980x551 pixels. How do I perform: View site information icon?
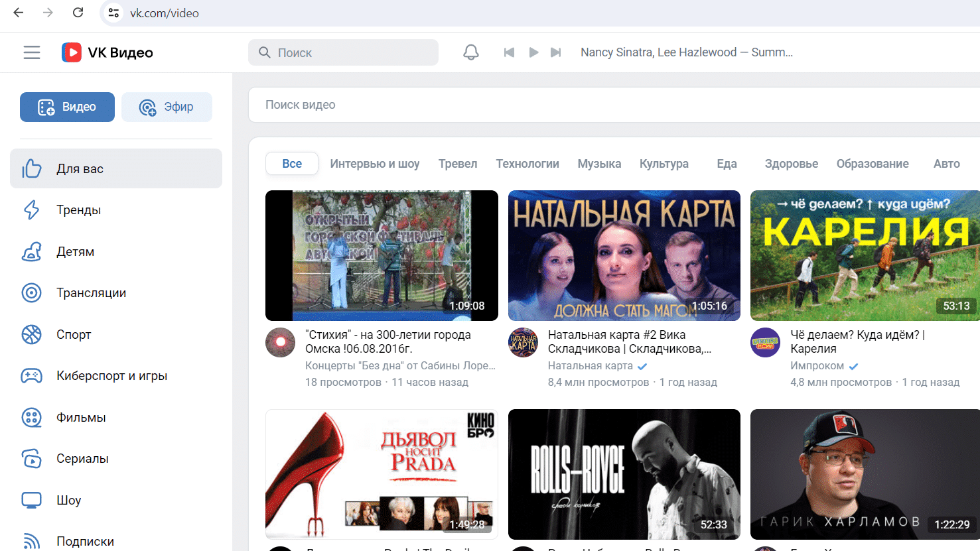point(113,13)
